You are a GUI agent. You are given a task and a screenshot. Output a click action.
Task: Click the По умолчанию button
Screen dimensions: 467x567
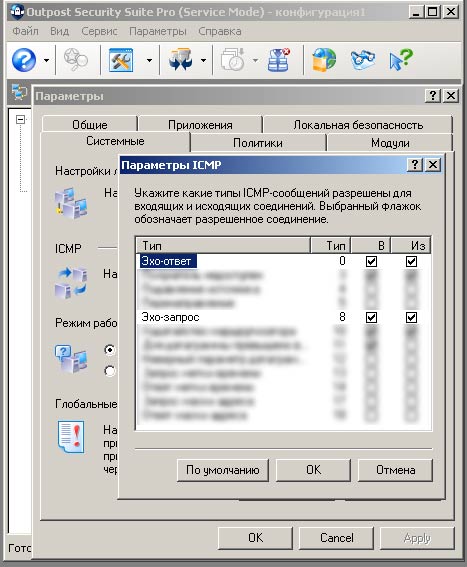click(223, 470)
